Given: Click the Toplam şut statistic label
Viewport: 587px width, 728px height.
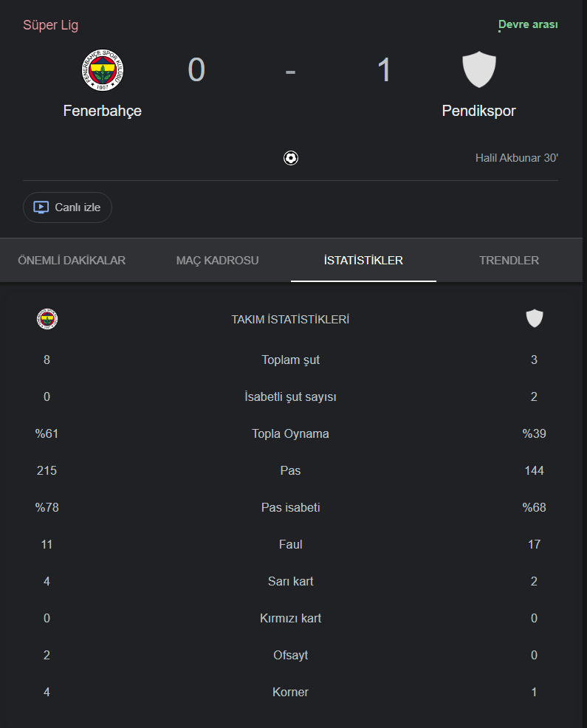Looking at the screenshot, I should coord(290,360).
